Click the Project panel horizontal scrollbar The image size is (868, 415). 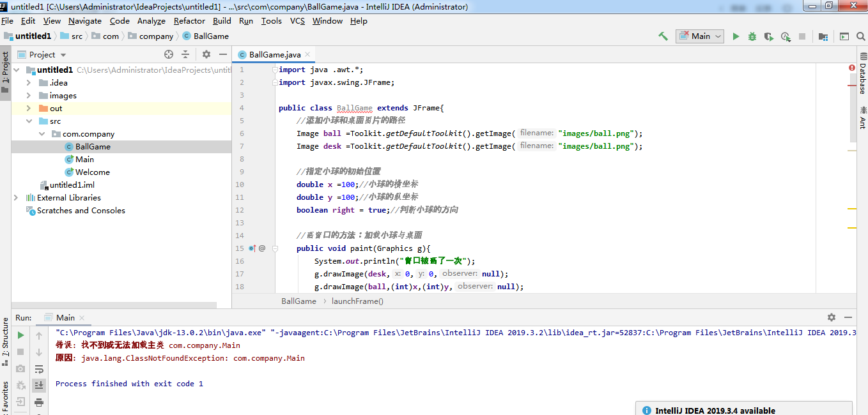[114, 305]
